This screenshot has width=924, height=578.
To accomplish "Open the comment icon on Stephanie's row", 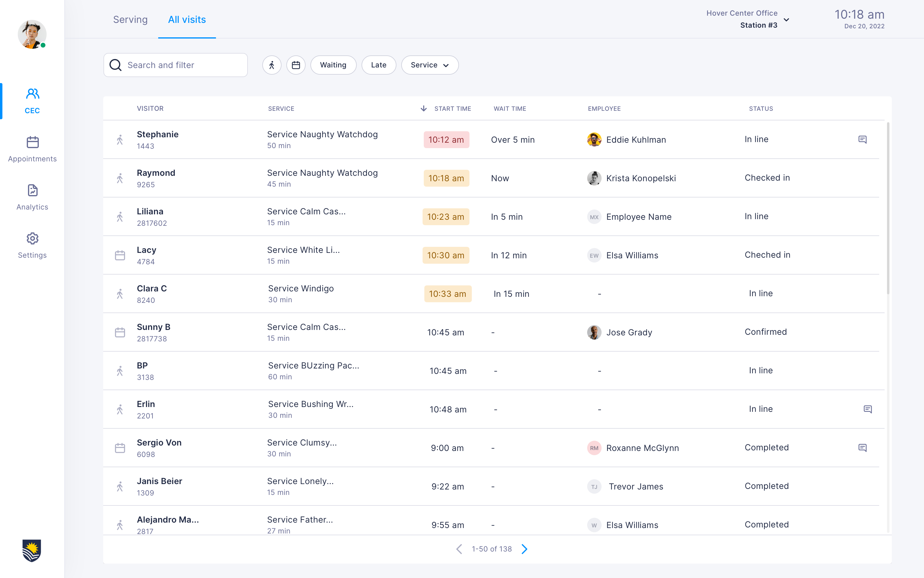I will (x=863, y=139).
